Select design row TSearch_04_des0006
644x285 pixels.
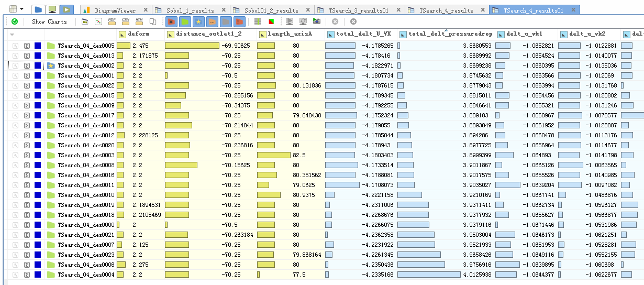click(86, 265)
